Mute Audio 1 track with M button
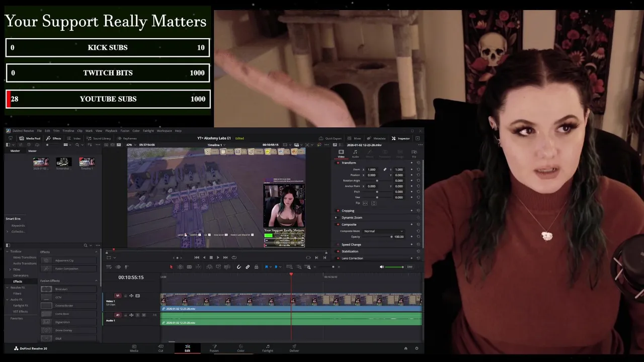This screenshot has width=644, height=362. pyautogui.click(x=144, y=315)
